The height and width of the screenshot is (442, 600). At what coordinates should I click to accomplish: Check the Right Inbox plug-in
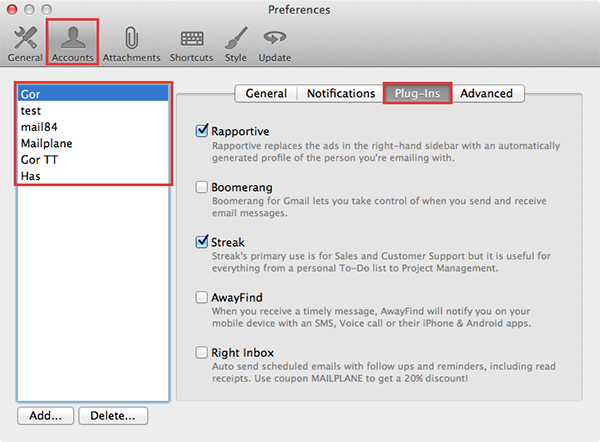pyautogui.click(x=202, y=352)
